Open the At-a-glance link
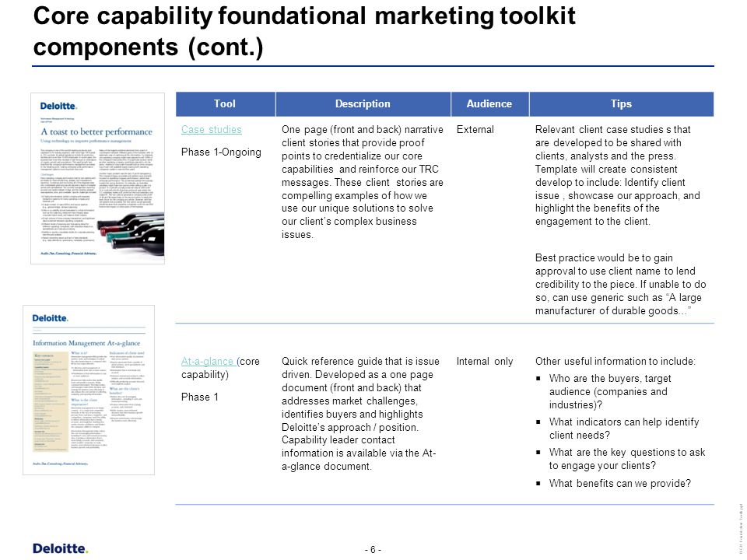Viewport: 747px width, 560px height. tap(208, 362)
